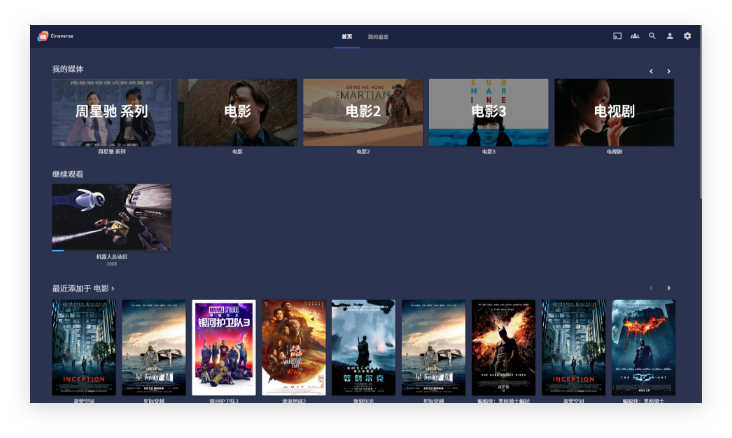The image size is (732, 438).
Task: Open the 流浪地球2 red poster
Action: pyautogui.click(x=294, y=347)
